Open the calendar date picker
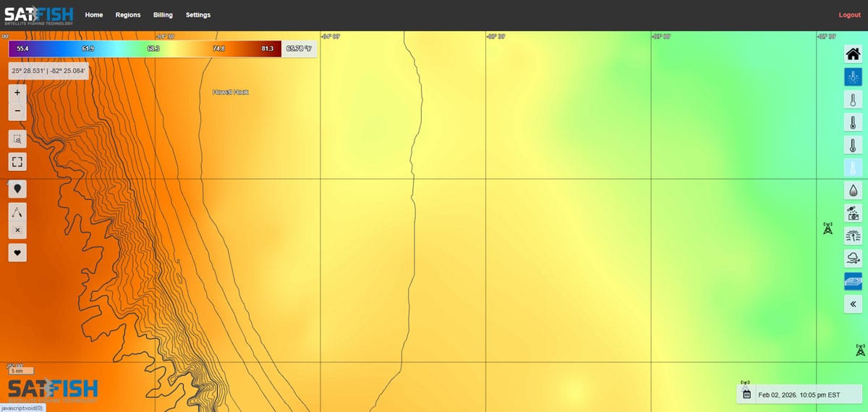The width and height of the screenshot is (868, 412). click(747, 395)
